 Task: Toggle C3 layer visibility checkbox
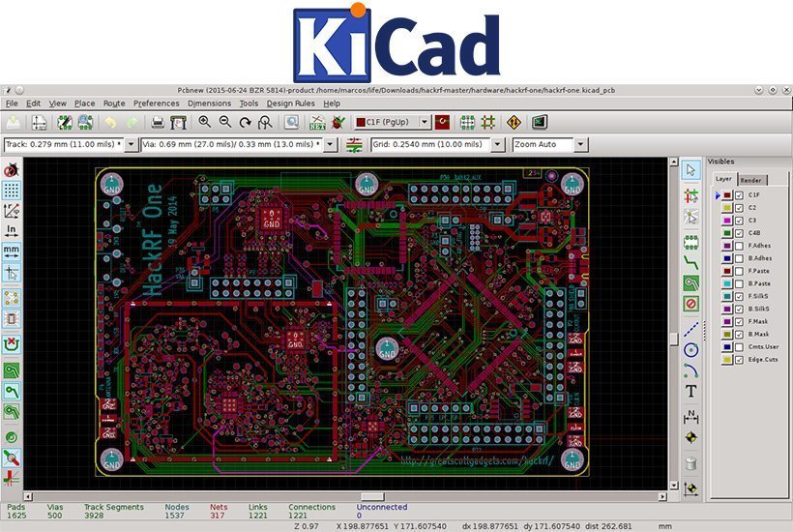point(739,221)
